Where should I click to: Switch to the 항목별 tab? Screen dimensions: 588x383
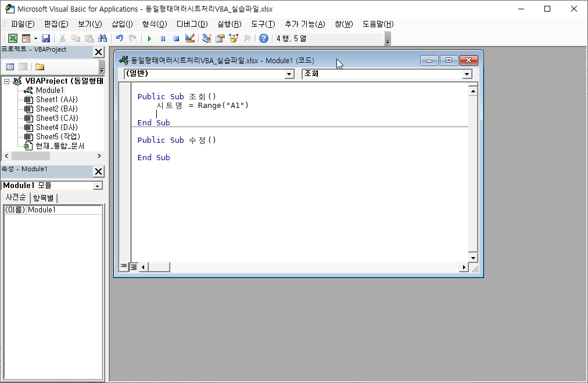coord(43,198)
